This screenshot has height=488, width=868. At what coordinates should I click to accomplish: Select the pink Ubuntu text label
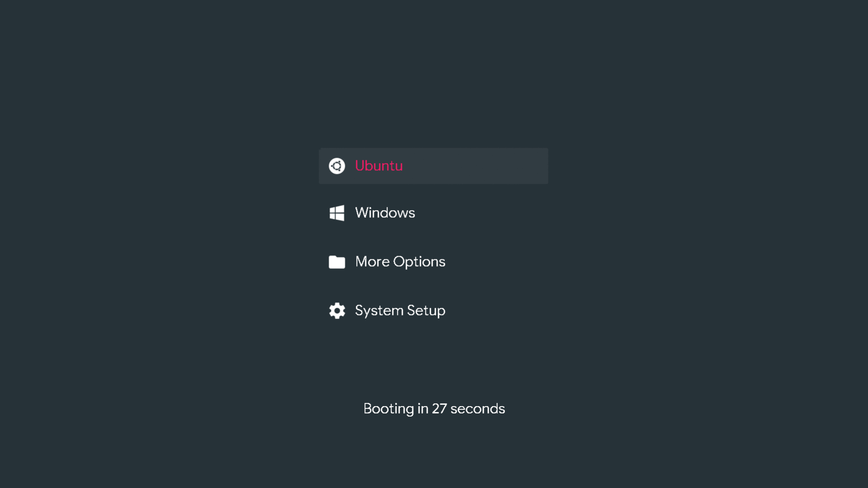378,166
